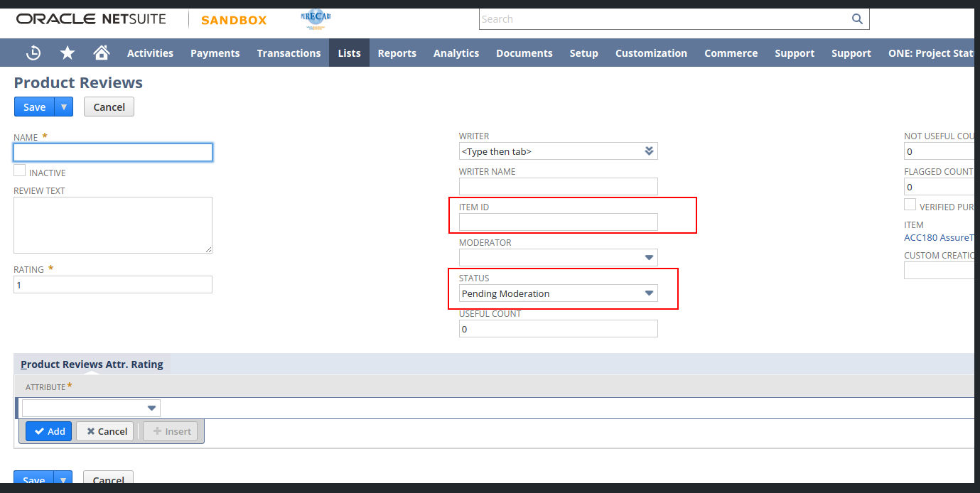Open the Recent Records clock icon
The width and height of the screenshot is (980, 493).
coord(33,53)
